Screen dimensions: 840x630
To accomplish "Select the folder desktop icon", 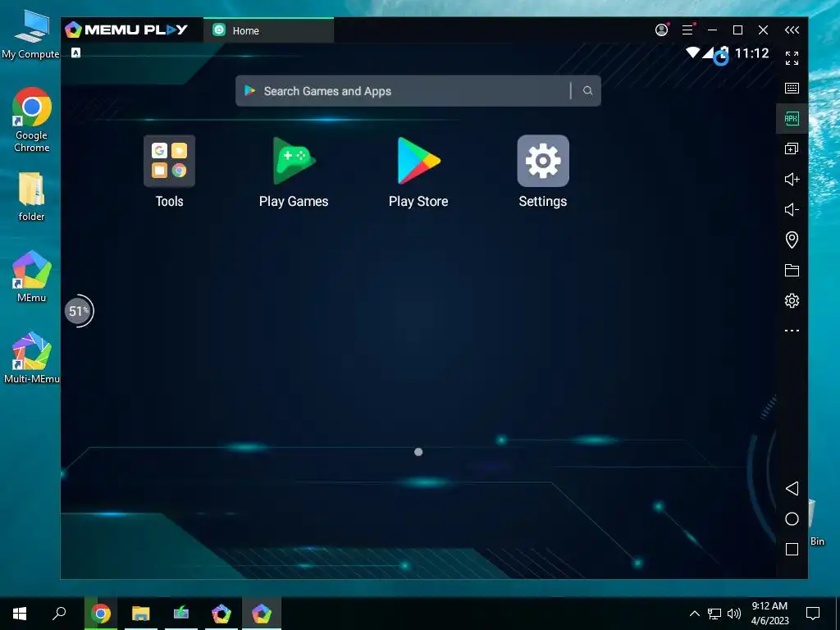I will click(32, 196).
